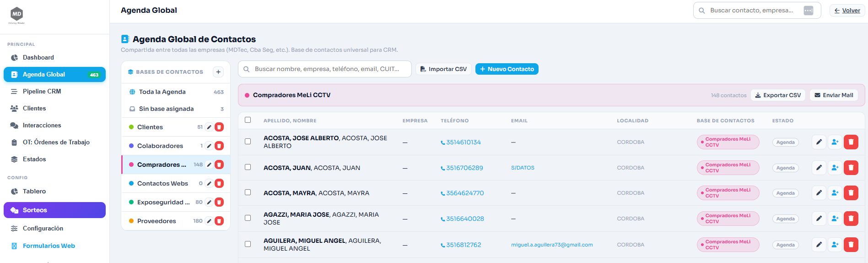Click Agenda status badge for ACOSTA, JUAN
The height and width of the screenshot is (263, 868).
coord(785,168)
